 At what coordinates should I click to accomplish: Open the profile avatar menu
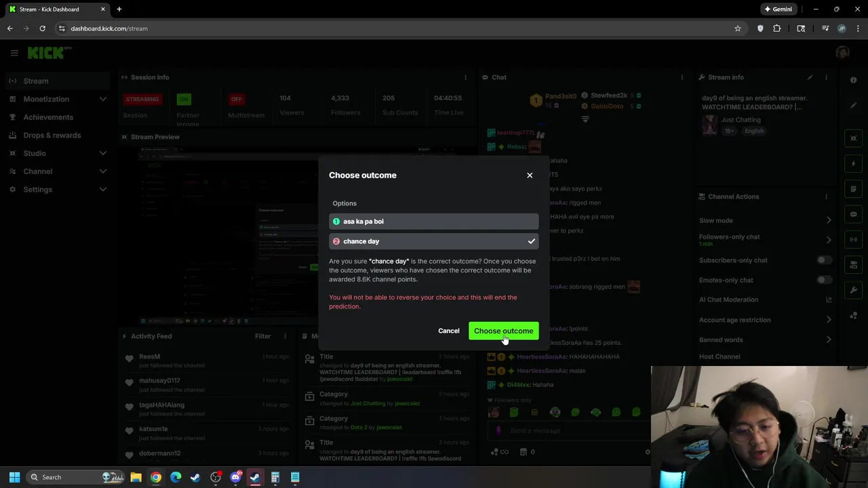[x=842, y=53]
